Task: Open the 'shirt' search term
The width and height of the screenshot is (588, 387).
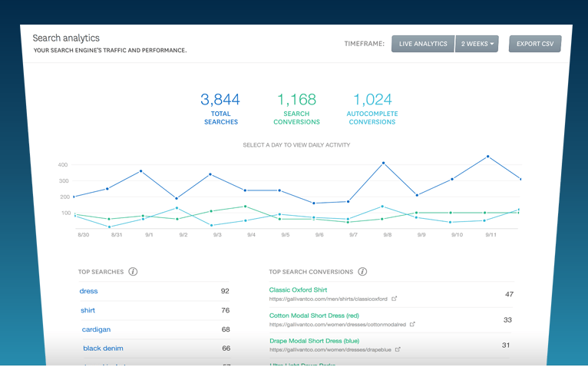Action: pos(88,310)
